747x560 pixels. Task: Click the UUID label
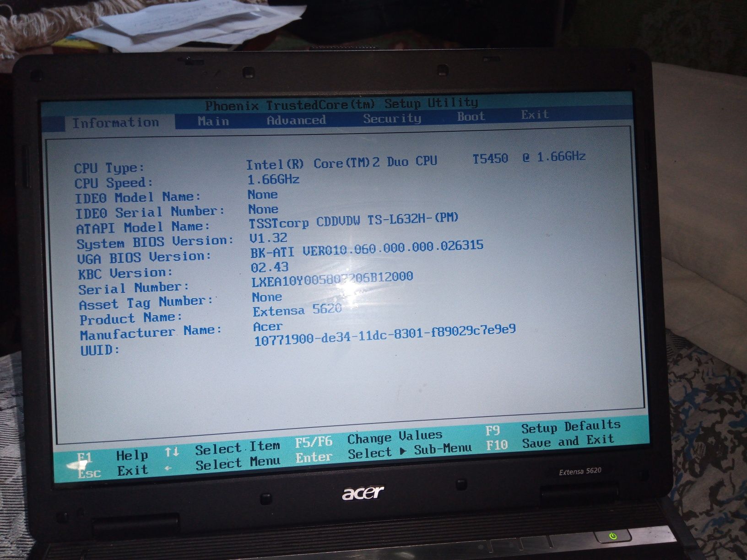point(100,351)
